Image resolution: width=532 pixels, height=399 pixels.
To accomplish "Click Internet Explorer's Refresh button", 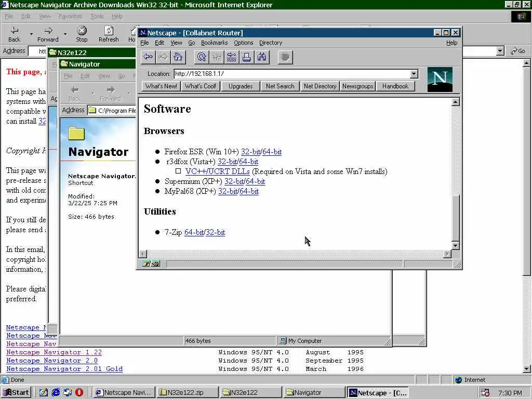I will click(x=109, y=34).
